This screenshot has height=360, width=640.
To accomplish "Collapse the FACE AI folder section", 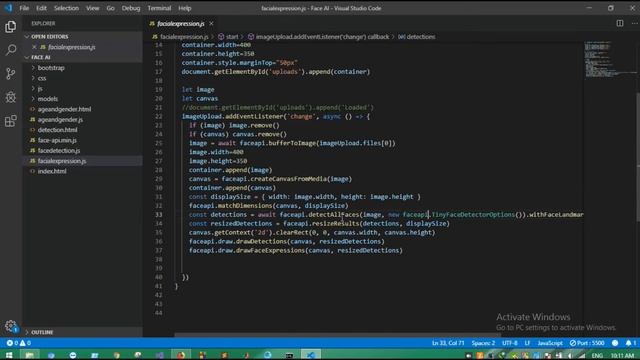I will [x=83, y=57].
